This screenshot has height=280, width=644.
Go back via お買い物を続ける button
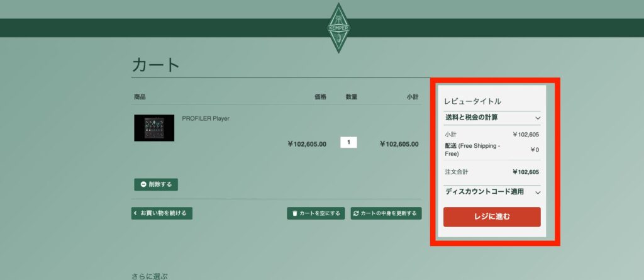(x=162, y=213)
